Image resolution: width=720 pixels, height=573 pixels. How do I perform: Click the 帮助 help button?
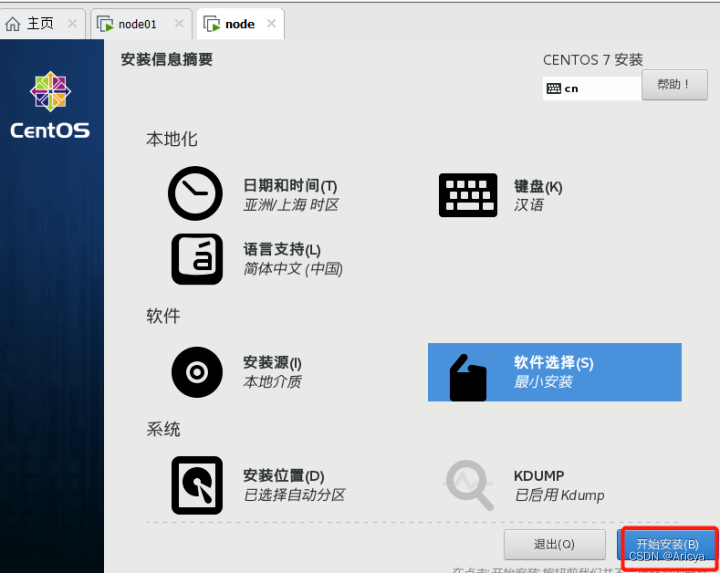point(674,84)
